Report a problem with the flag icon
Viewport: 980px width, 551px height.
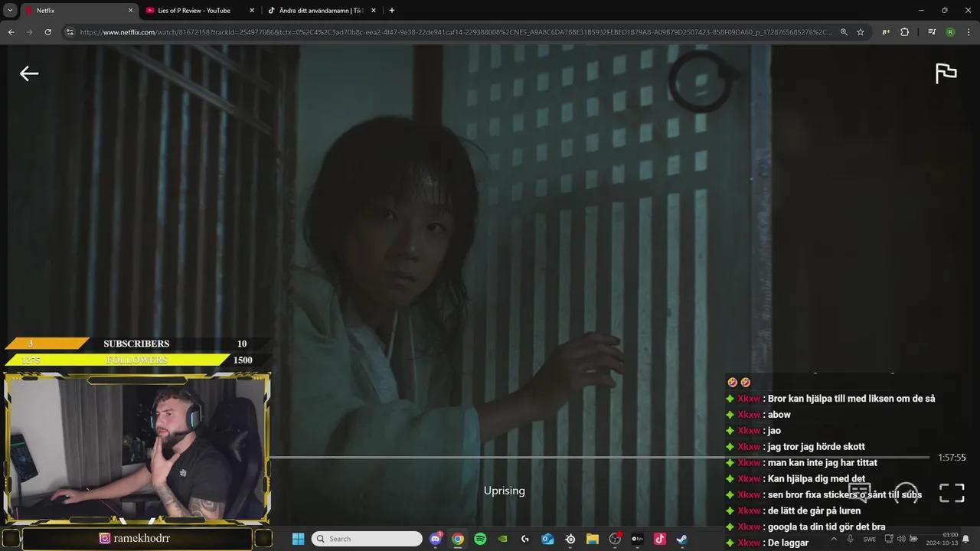[x=946, y=73]
